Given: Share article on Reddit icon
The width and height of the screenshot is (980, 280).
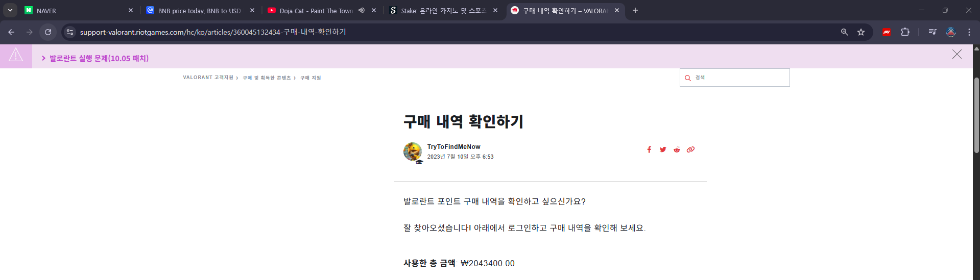Looking at the screenshot, I should [x=677, y=149].
